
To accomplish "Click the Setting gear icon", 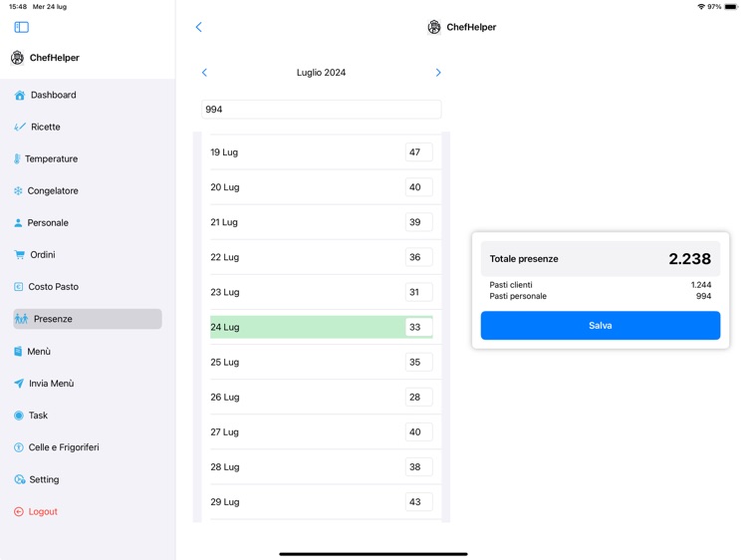I will pos(20,479).
